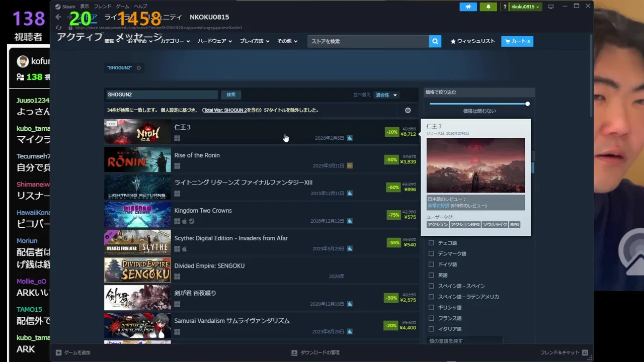The image size is (644, 362).
Task: Tick the イタリア語 language checkbox
Action: (431, 329)
